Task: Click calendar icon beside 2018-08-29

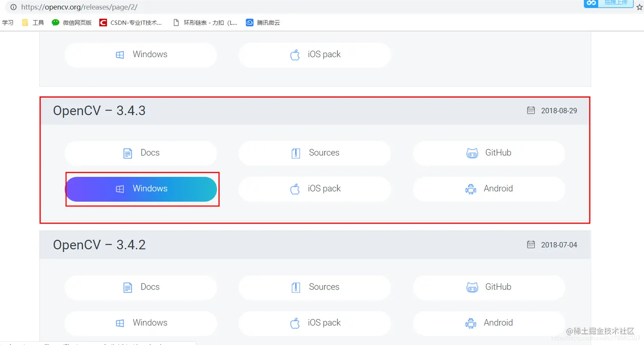Action: (x=531, y=110)
